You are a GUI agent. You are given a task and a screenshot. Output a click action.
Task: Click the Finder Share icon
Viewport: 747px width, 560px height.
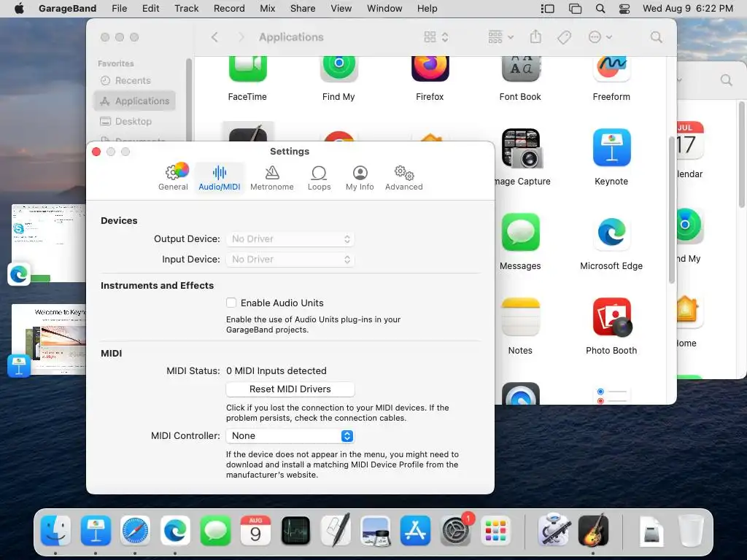[x=536, y=37]
